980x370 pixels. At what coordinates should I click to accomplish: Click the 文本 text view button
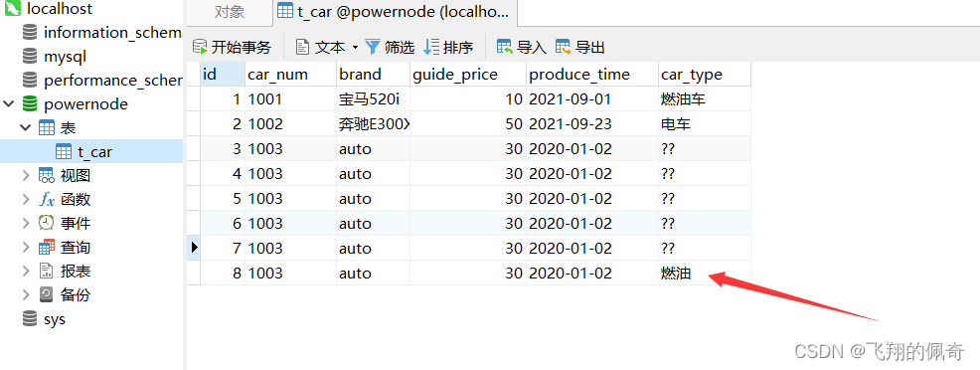(321, 47)
